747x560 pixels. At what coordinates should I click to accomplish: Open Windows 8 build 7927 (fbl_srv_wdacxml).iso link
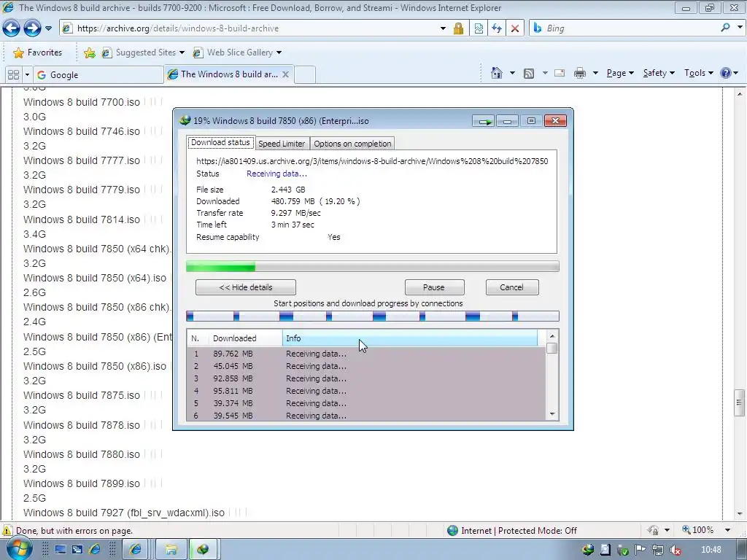click(x=124, y=513)
